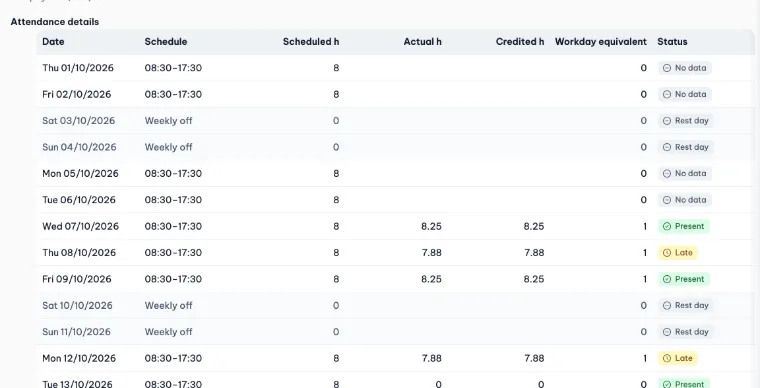The width and height of the screenshot is (760, 388).
Task: Click the Scheduled h column header
Action: 311,42
